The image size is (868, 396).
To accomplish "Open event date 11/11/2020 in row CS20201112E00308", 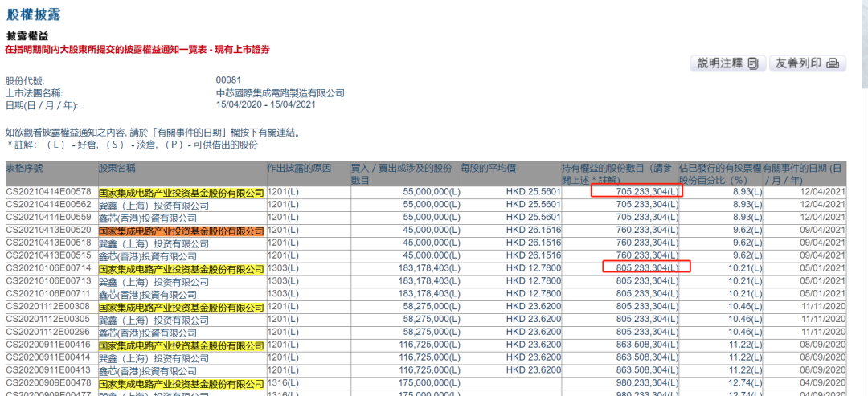I will click(x=823, y=307).
